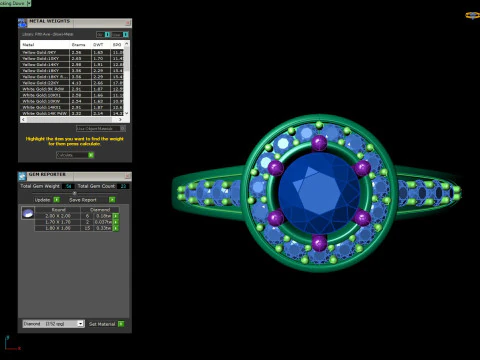480x360 pixels.
Task: Close the Metal Weights panel
Action: (x=128, y=23)
